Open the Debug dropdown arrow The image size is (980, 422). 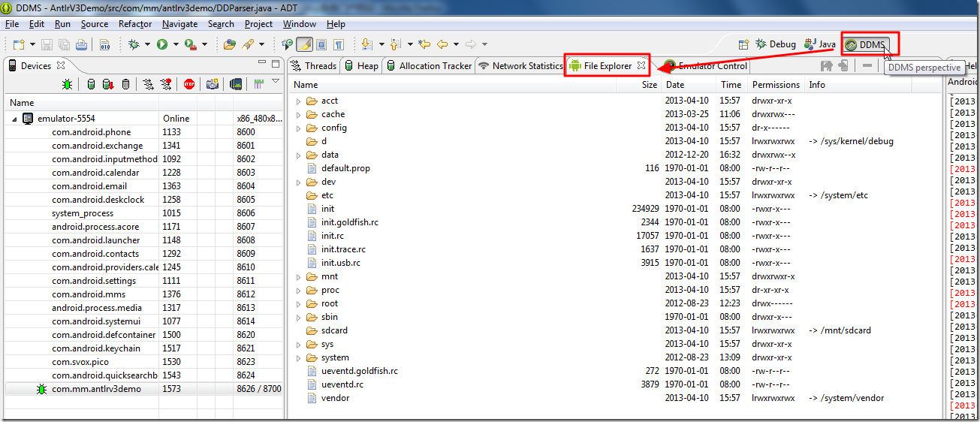(x=147, y=44)
